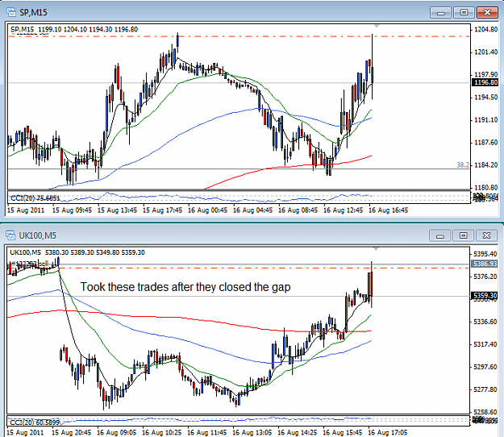This screenshot has width=504, height=437.
Task: Select the 38.2 Fibonacci level label
Action: coord(463,164)
